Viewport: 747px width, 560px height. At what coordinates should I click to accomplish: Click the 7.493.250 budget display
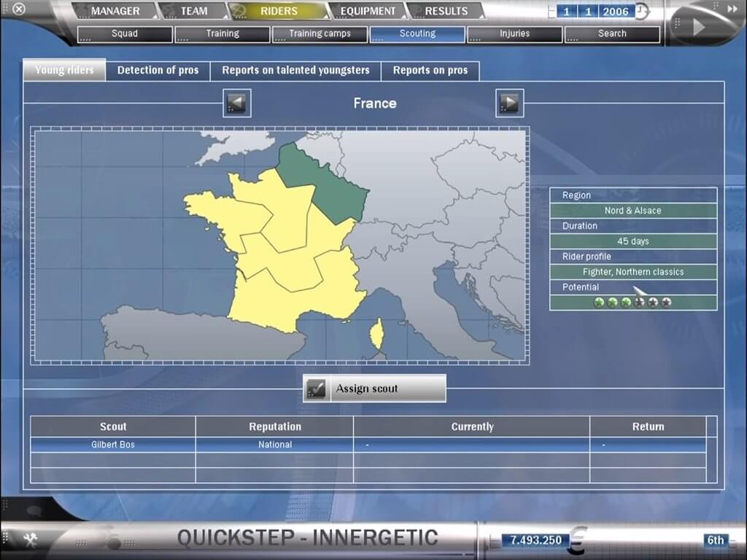point(536,540)
